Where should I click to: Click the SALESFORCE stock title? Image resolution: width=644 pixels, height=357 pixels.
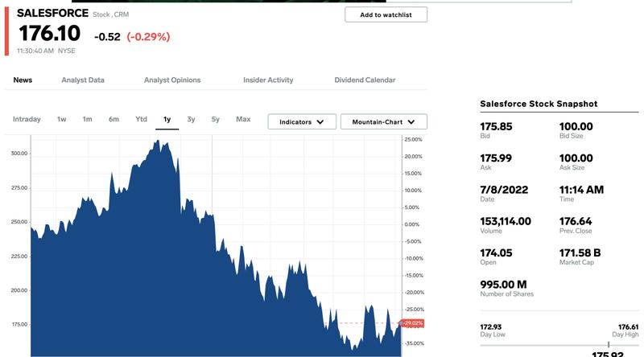pyautogui.click(x=52, y=13)
